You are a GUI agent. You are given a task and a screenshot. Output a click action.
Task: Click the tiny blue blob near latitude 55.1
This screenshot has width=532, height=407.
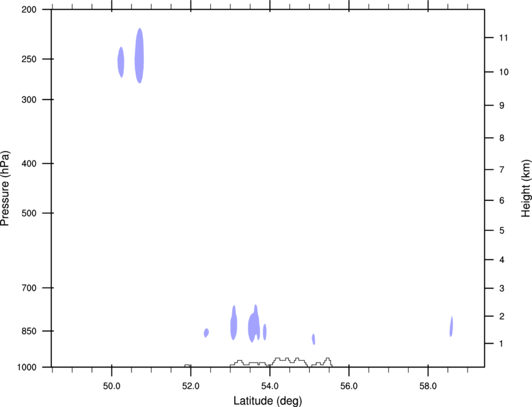(x=314, y=339)
